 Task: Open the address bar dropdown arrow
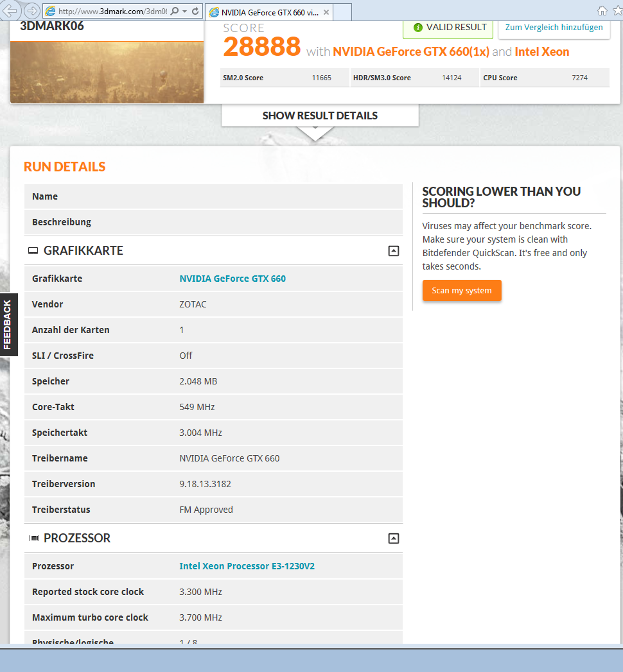pos(185,12)
